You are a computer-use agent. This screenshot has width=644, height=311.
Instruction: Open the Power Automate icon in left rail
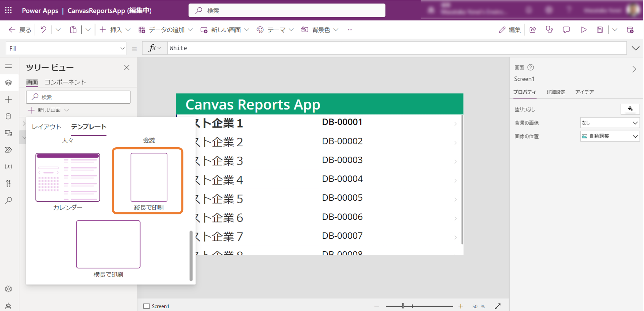click(x=9, y=150)
